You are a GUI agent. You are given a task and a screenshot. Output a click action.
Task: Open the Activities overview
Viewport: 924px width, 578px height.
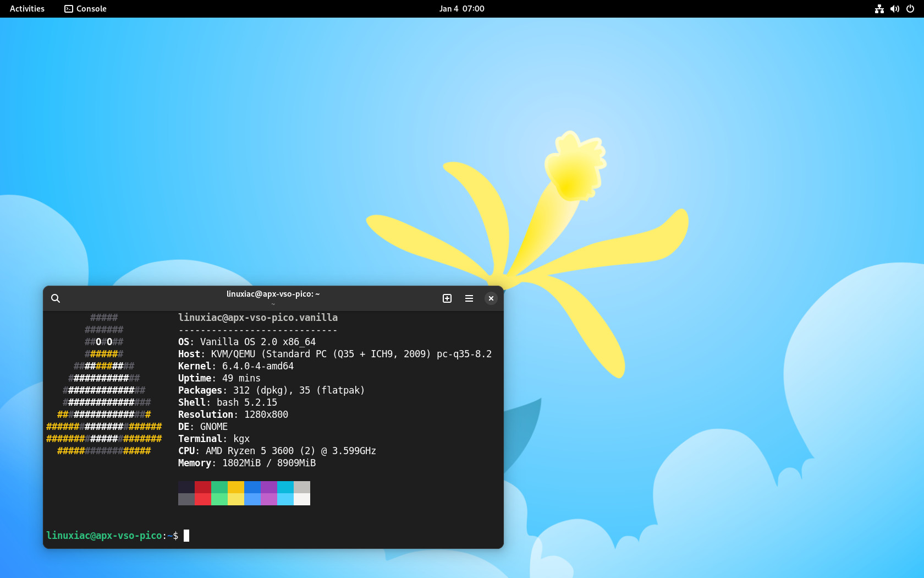(x=27, y=9)
